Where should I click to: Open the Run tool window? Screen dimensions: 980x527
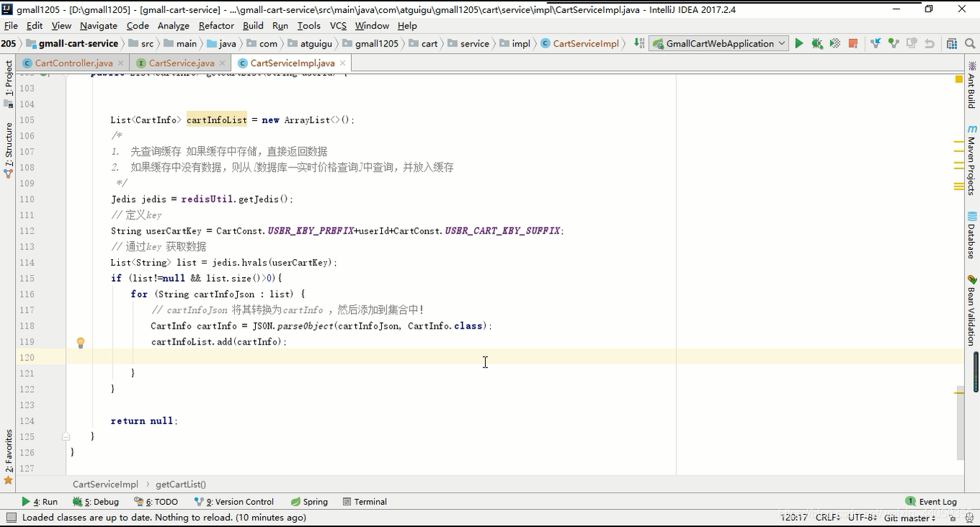coord(39,502)
